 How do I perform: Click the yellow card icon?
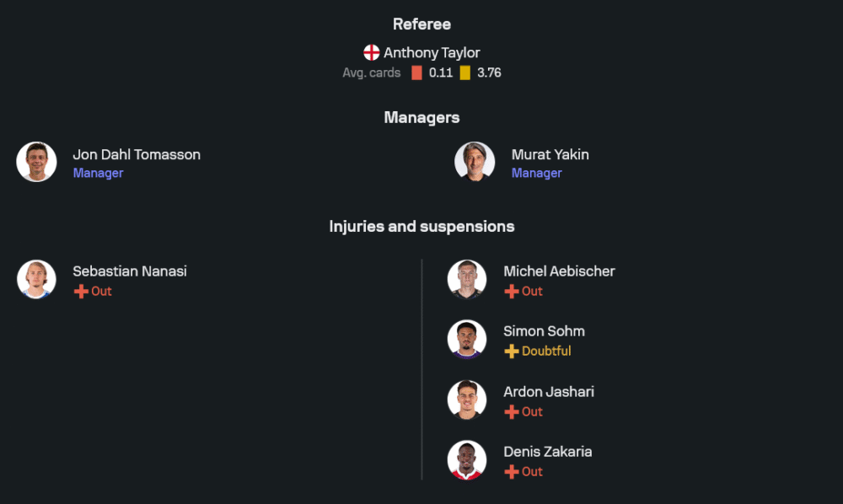click(465, 72)
